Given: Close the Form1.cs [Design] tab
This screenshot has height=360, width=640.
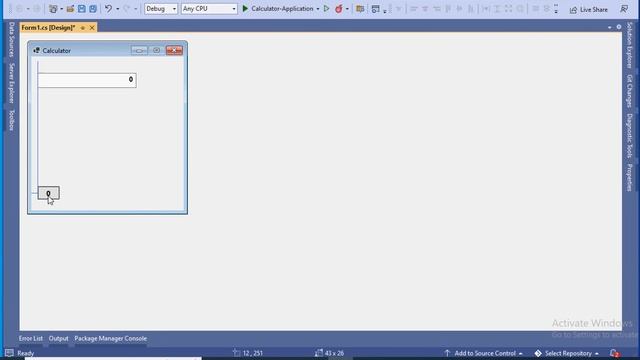Looking at the screenshot, I should tap(92, 28).
